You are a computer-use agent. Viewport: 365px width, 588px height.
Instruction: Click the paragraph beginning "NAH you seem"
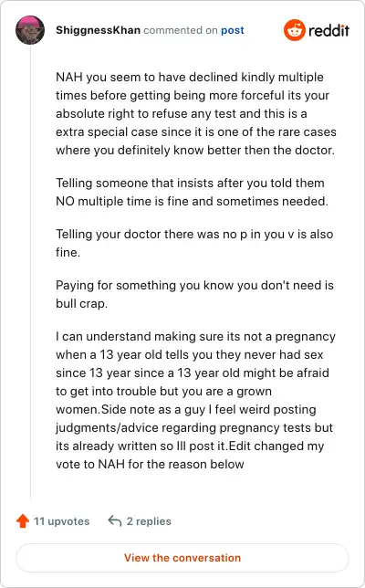(196, 113)
